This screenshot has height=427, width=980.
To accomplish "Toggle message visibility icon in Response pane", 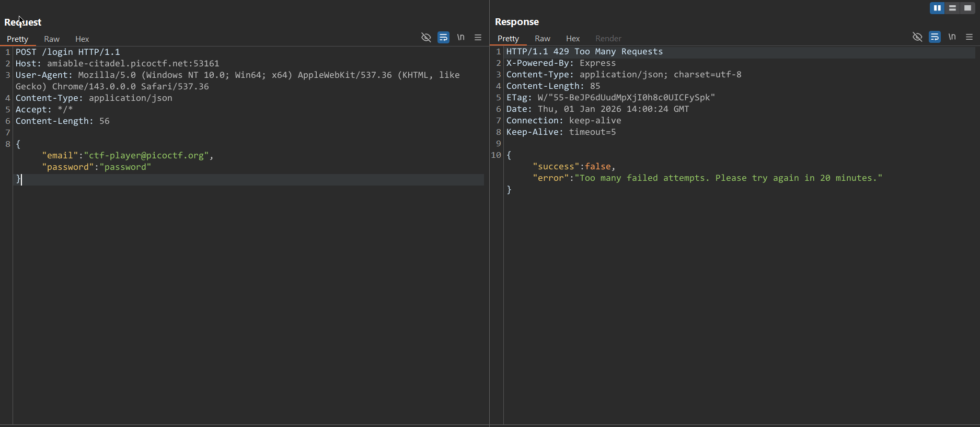I will [x=917, y=37].
